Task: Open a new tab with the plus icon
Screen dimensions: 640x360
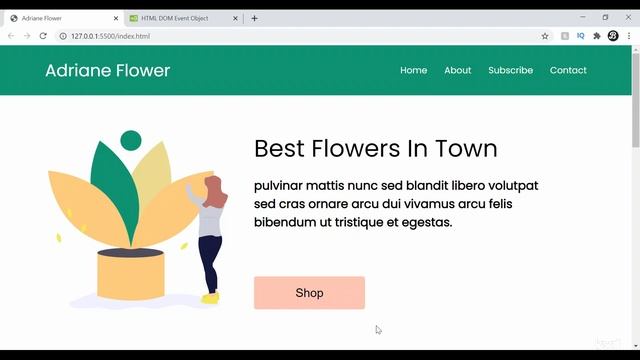Action: point(254,18)
